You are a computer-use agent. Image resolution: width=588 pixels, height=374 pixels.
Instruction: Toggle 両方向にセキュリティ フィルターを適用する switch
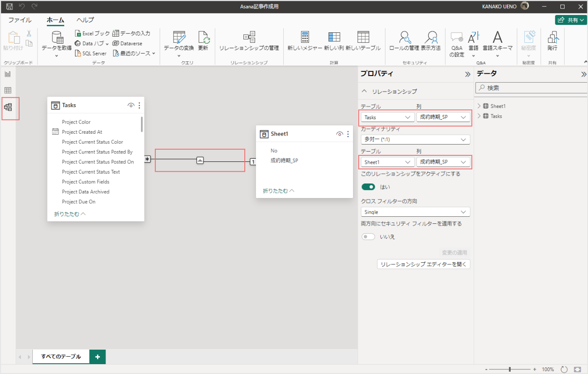point(369,237)
